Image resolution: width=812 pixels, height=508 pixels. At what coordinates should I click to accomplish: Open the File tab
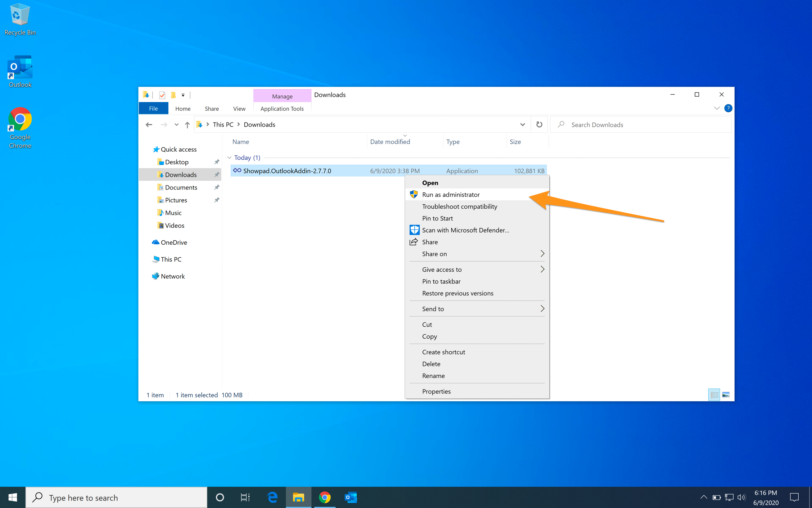click(x=153, y=108)
